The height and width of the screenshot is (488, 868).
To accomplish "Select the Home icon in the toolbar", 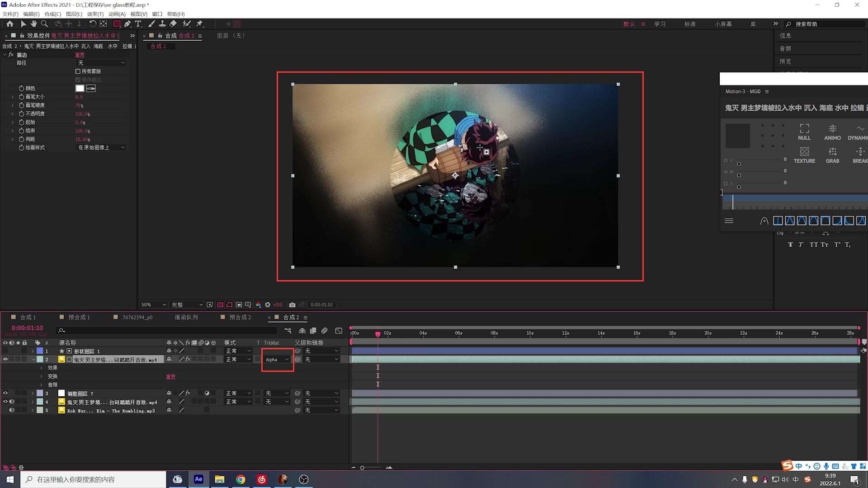I will (9, 24).
